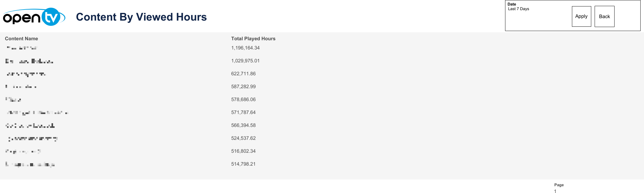Select the 1,196,164.34 played hours value

pos(245,48)
